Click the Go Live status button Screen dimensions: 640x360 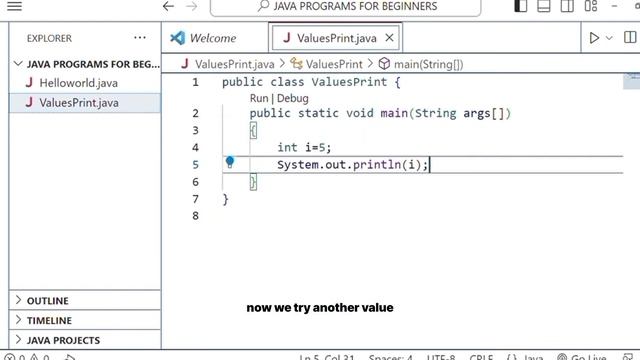(582, 357)
